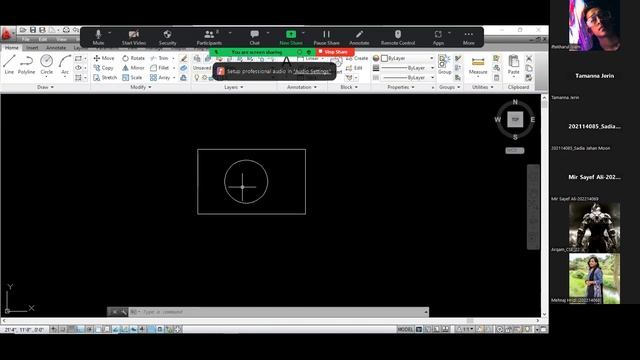Image resolution: width=640 pixels, height=360 pixels.
Task: Click the Open file icon in quick access toolbar
Action: [23, 30]
